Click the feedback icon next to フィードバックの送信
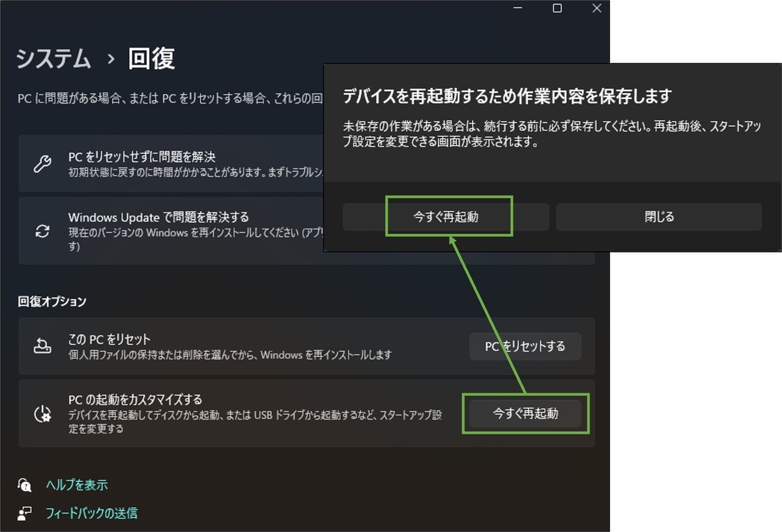 point(25,514)
